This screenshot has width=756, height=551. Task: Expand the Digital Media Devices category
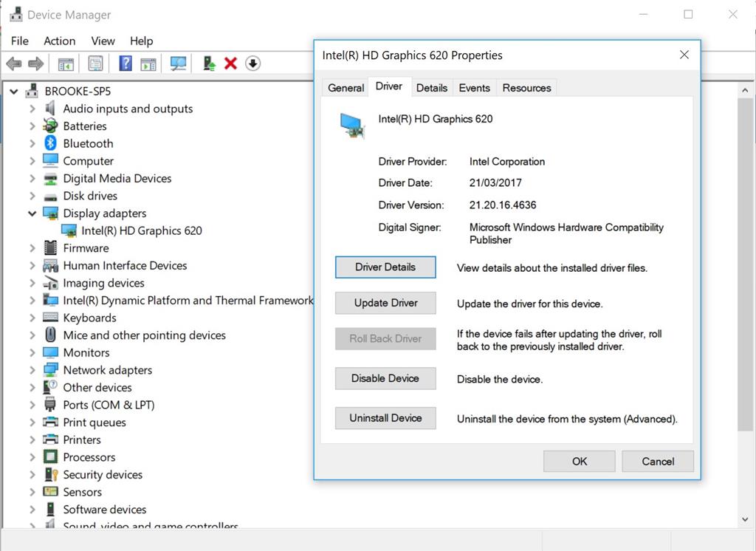[32, 179]
